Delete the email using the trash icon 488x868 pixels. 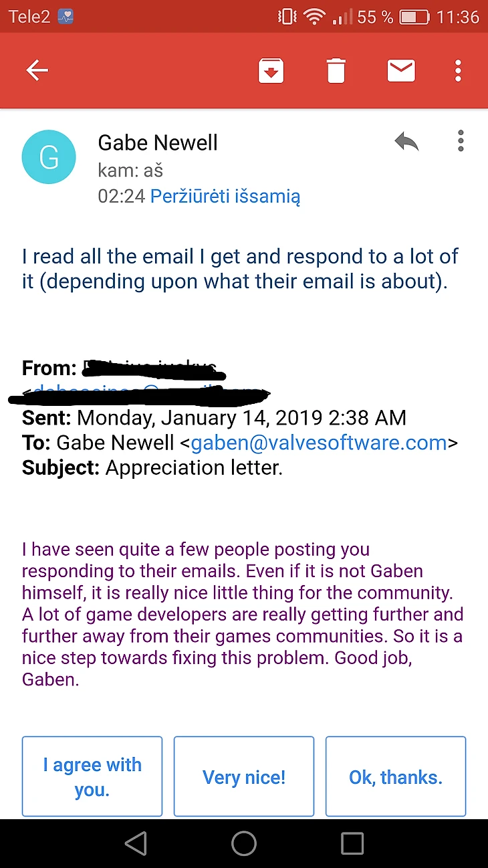[336, 70]
